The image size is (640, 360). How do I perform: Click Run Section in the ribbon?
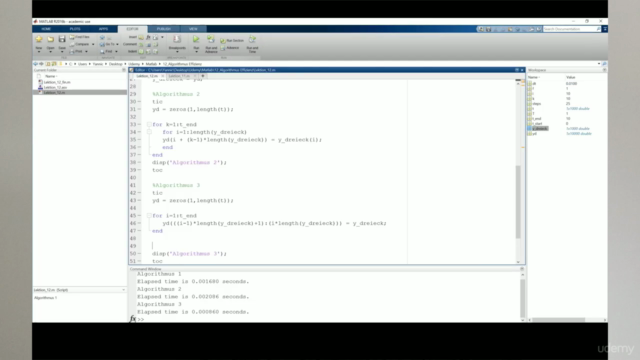(232, 40)
